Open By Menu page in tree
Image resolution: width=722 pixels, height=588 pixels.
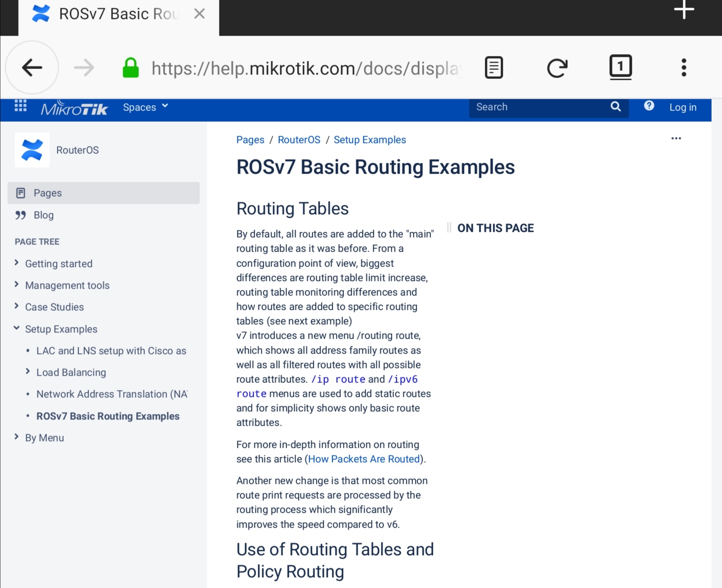tap(45, 438)
